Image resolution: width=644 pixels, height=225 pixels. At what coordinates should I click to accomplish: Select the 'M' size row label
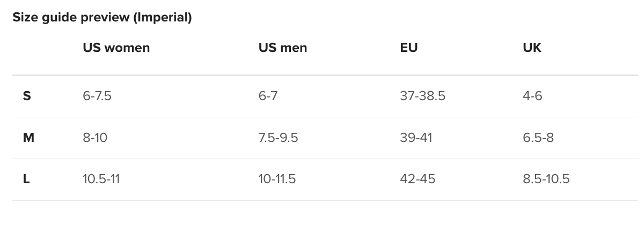point(28,138)
